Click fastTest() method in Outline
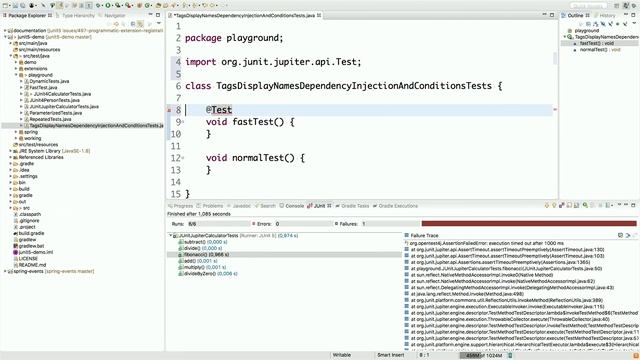This screenshot has height=360, width=640. (596, 43)
